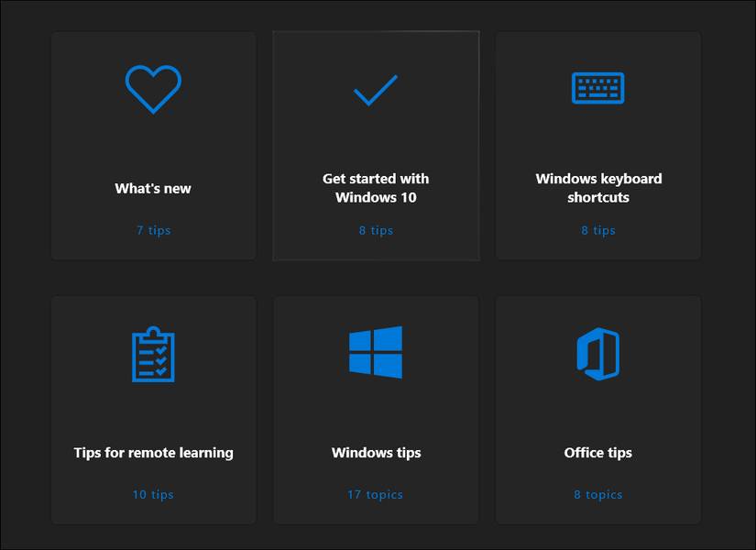Viewport: 756px width, 550px height.
Task: Click the Windows logo icon
Action: (376, 352)
